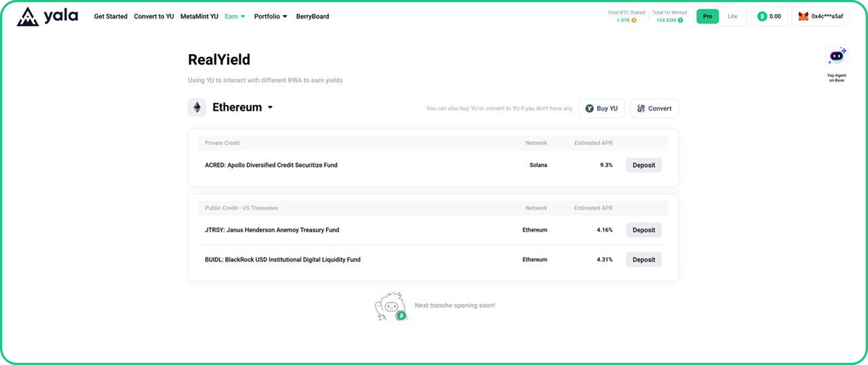Open the Yay-Agent on Base robot icon

coord(837,56)
